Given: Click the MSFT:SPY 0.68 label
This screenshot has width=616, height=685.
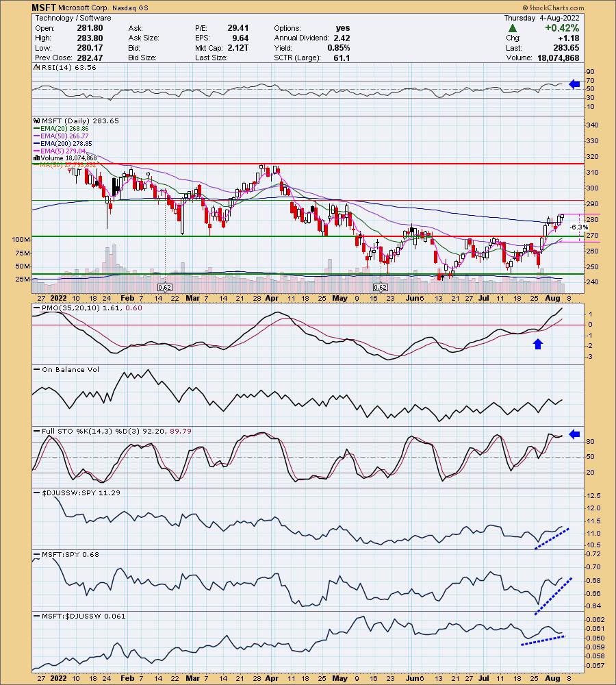Looking at the screenshot, I should (70, 554).
